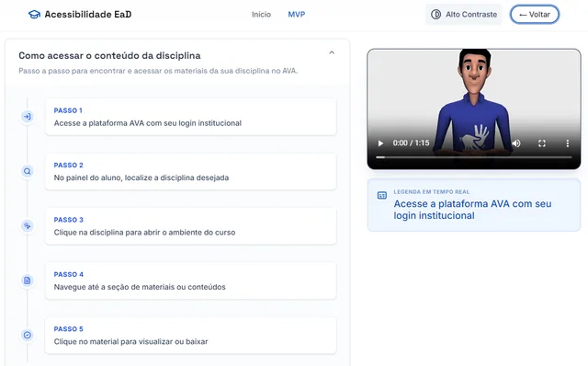Click the PASSO 4 label

tap(68, 274)
